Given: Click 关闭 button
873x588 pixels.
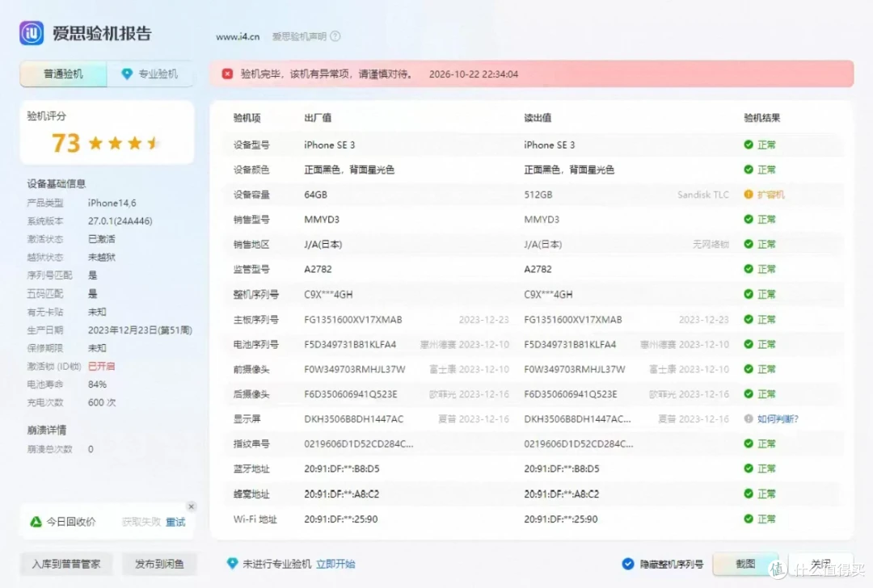Looking at the screenshot, I should (820, 564).
